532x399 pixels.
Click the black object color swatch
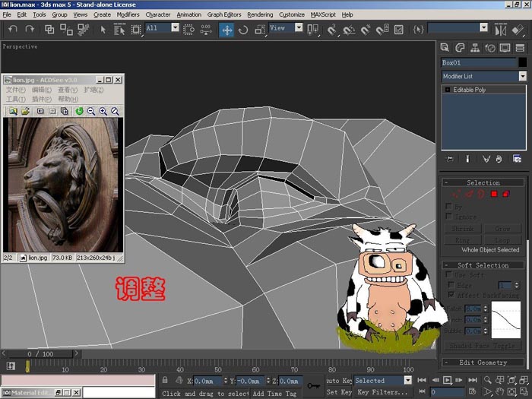coord(523,62)
